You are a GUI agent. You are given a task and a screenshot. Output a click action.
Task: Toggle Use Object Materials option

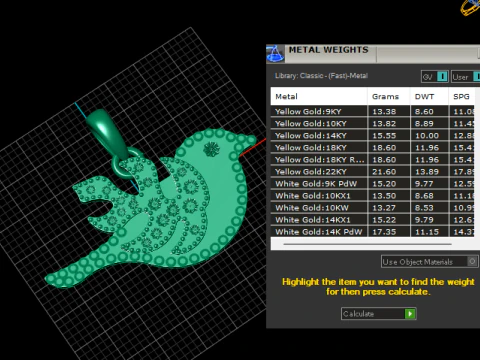[x=430, y=262]
